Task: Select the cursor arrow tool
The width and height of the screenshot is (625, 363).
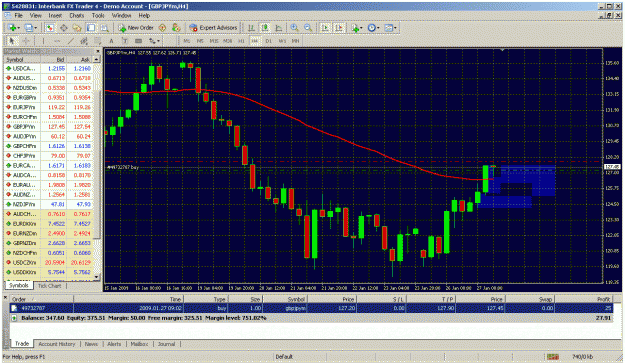Action: pos(12,41)
